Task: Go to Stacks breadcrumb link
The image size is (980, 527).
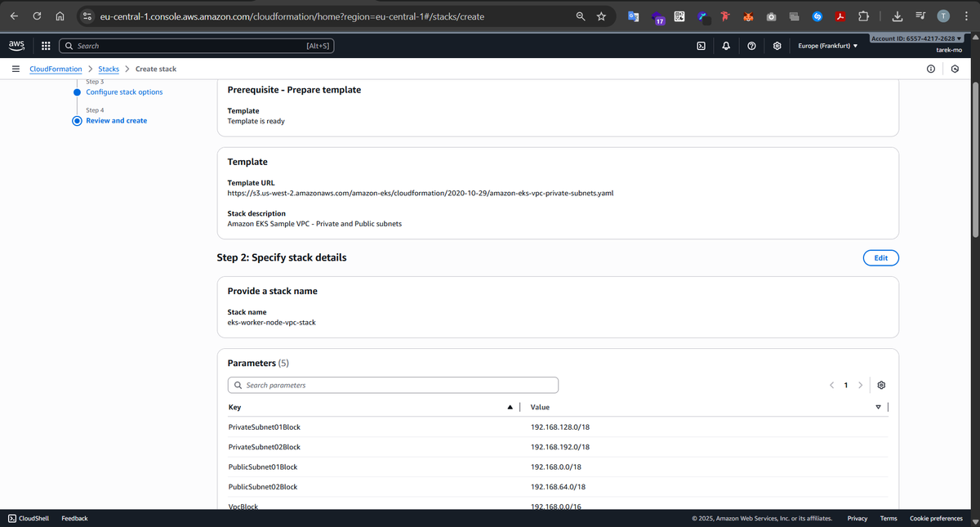Action: [x=109, y=69]
